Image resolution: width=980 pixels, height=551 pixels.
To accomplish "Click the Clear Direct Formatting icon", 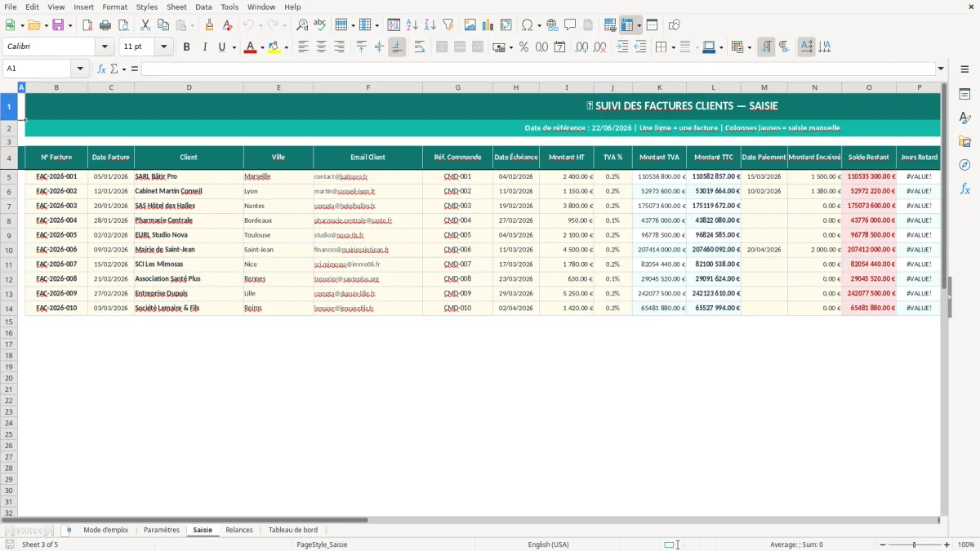I will (227, 25).
